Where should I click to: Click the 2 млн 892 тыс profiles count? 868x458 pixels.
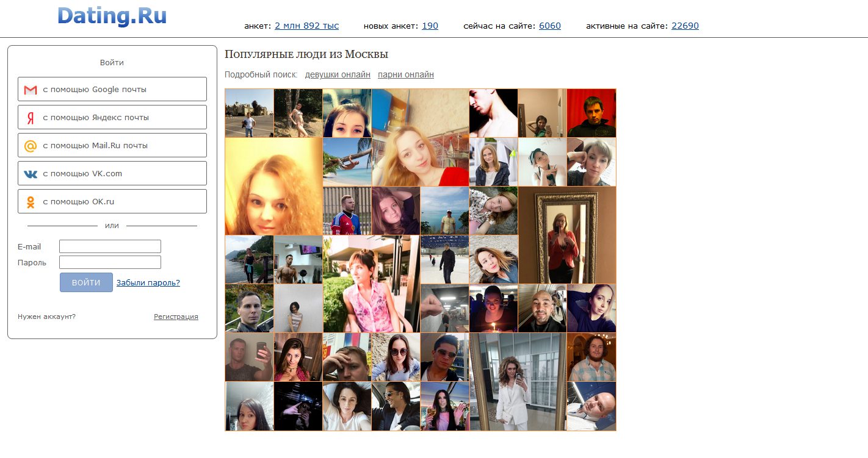point(306,26)
